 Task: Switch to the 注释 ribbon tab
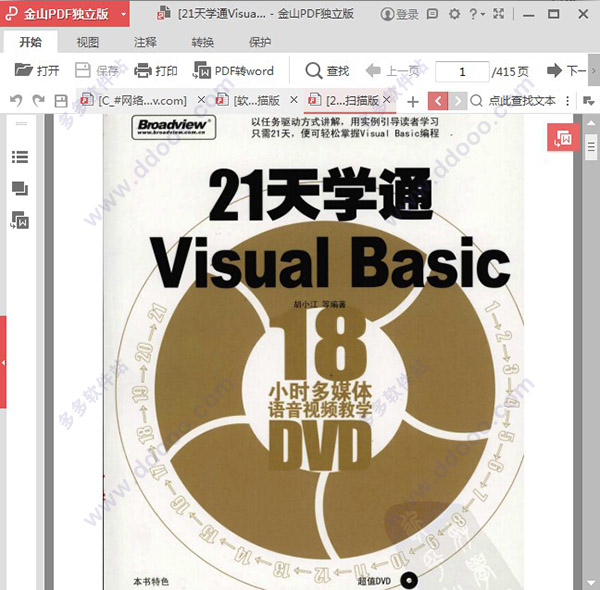(x=145, y=42)
